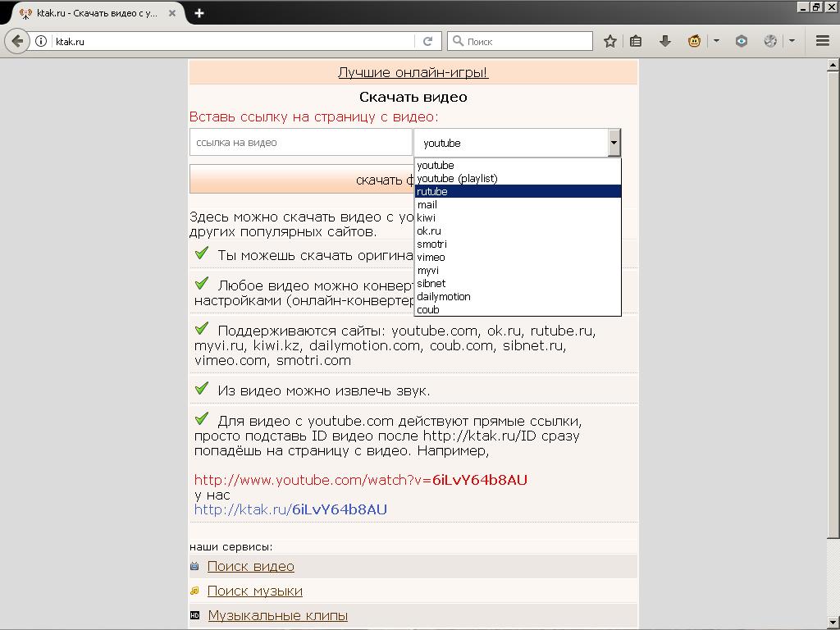Image resolution: width=840 pixels, height=630 pixels.
Task: Select myvi in the dropdown list
Action: [x=518, y=270]
